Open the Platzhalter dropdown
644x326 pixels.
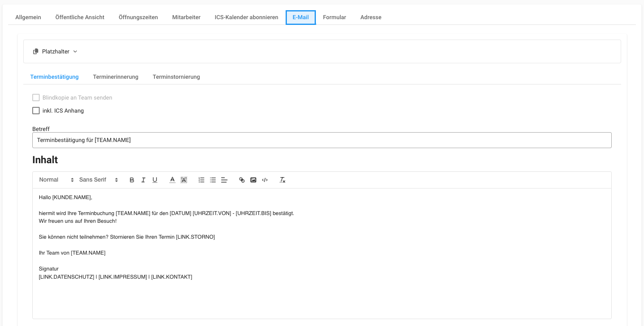(x=56, y=51)
